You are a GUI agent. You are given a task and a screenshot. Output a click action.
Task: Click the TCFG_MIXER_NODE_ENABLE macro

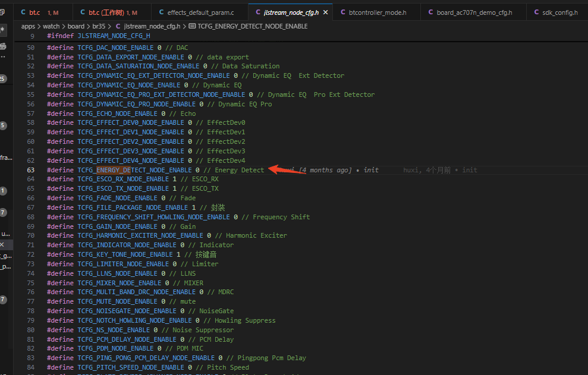coord(120,283)
